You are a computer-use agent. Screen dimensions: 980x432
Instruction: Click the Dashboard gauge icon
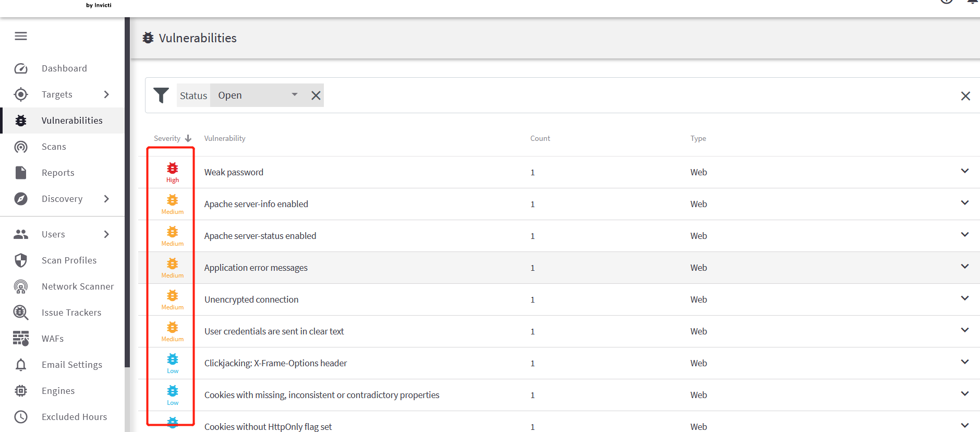[21, 68]
